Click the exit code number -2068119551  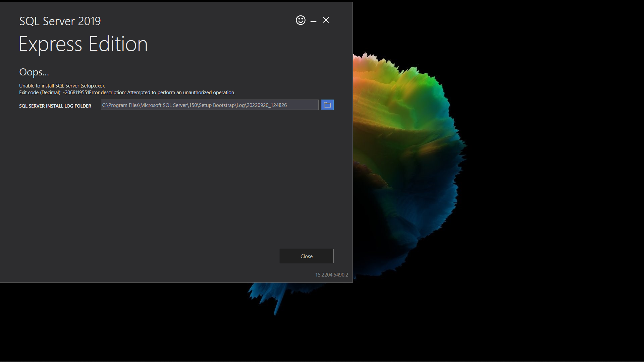point(76,93)
